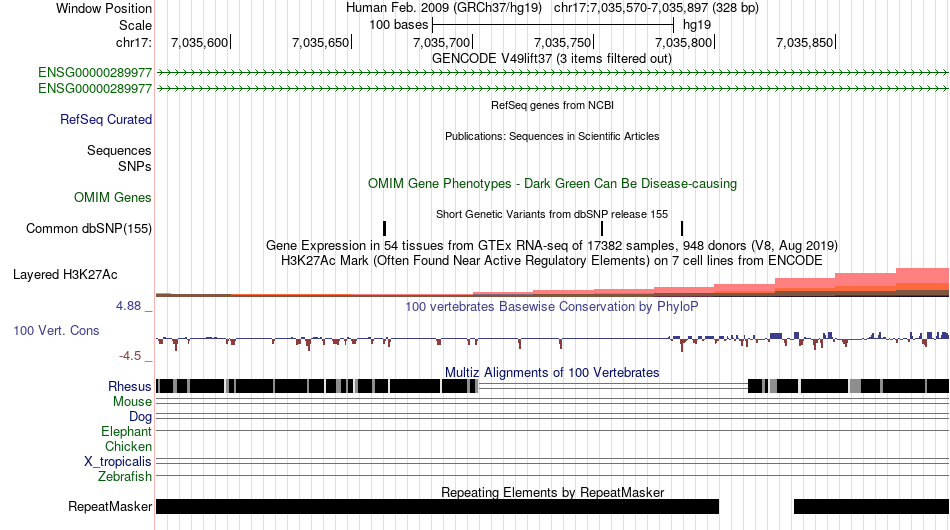Click the leftmost dbSNP variant tick mark

coord(385,228)
